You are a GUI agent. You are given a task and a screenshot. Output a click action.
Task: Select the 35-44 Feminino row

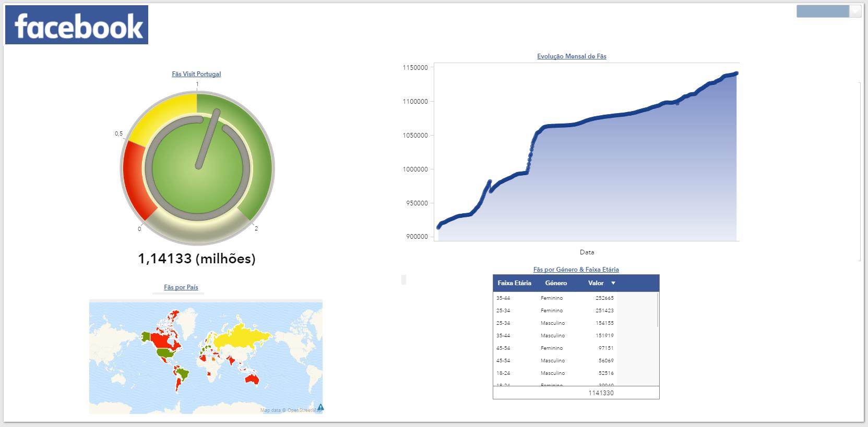tap(555, 298)
